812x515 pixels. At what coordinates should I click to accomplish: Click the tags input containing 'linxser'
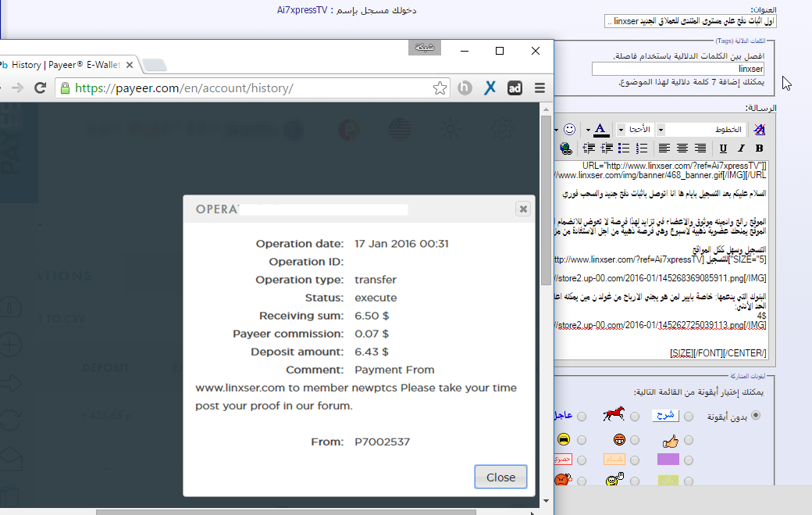coord(678,69)
